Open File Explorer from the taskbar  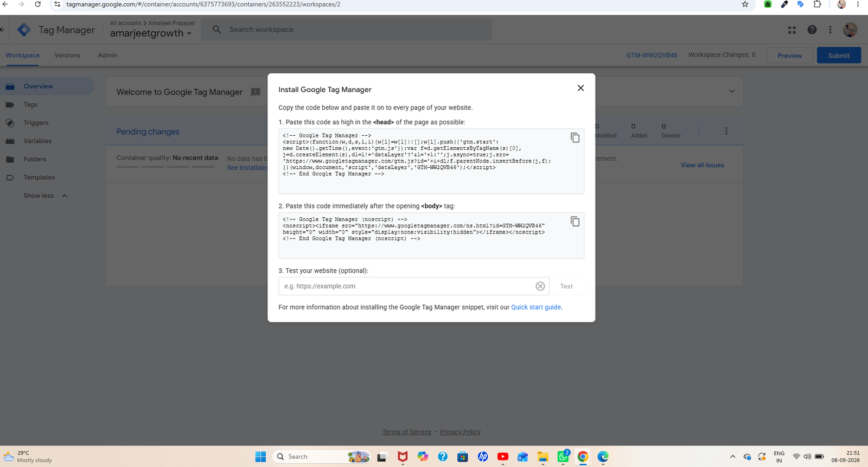(x=543, y=457)
